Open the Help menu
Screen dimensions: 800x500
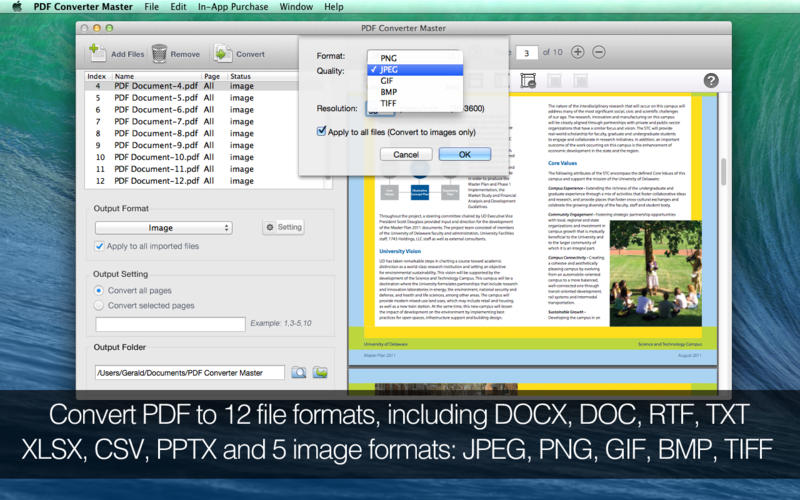click(x=334, y=7)
